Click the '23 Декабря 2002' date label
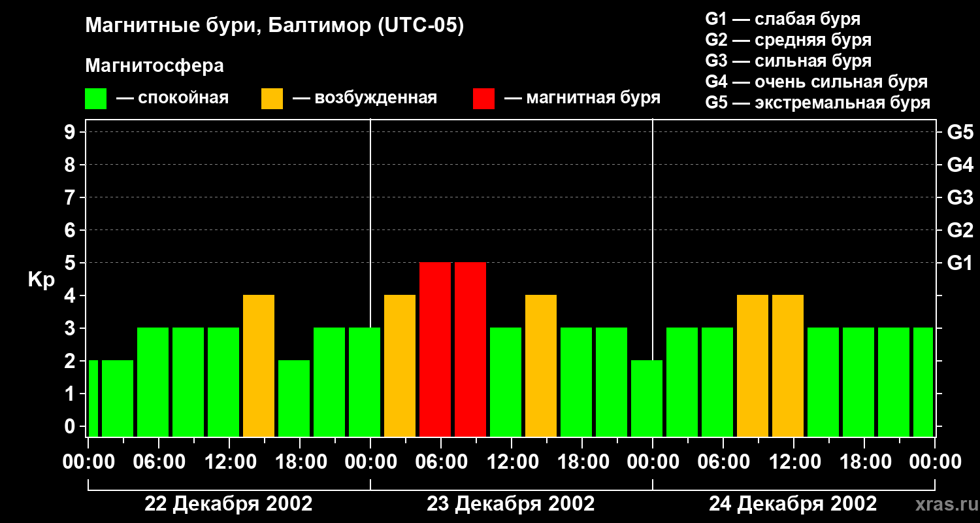The image size is (980, 523). (x=511, y=504)
